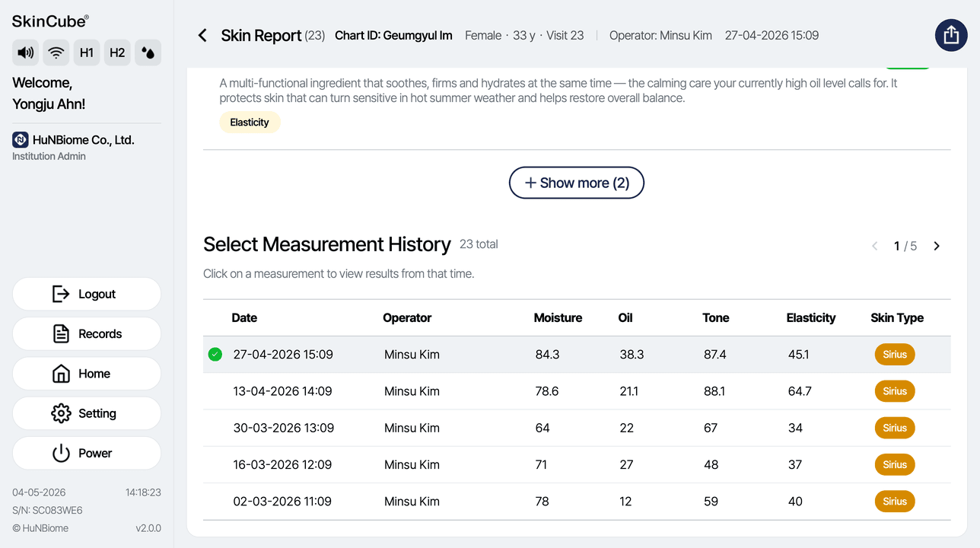Click moisture value 71
Image resolution: width=980 pixels, height=548 pixels.
(x=541, y=464)
